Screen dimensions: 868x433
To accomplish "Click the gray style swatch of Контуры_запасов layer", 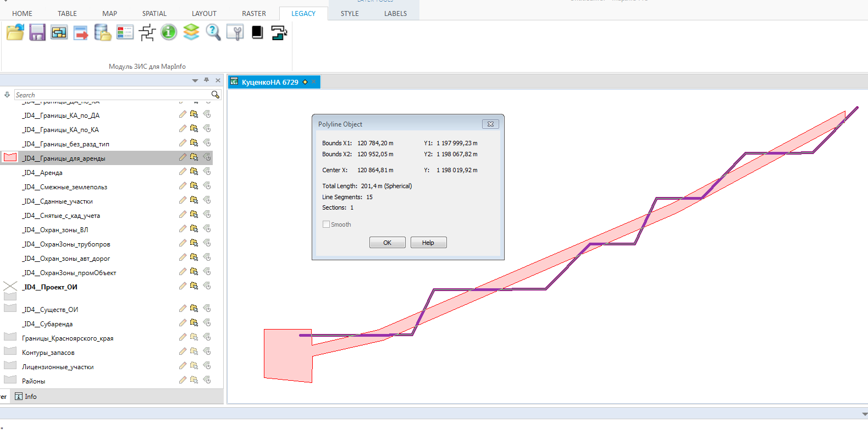I will point(10,351).
